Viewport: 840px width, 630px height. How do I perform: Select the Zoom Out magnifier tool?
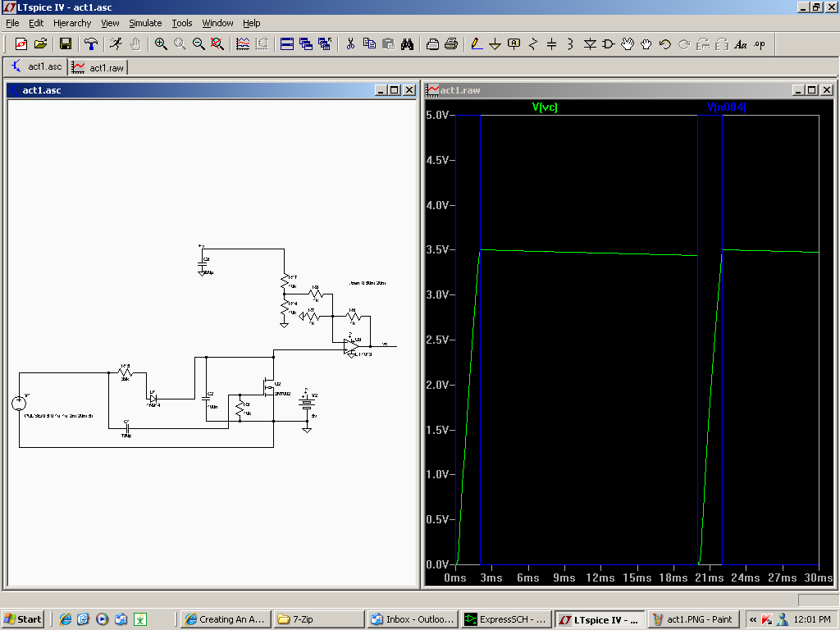199,44
